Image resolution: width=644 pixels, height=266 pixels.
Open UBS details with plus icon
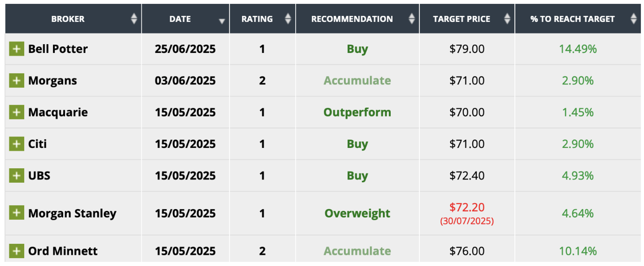[x=17, y=176]
